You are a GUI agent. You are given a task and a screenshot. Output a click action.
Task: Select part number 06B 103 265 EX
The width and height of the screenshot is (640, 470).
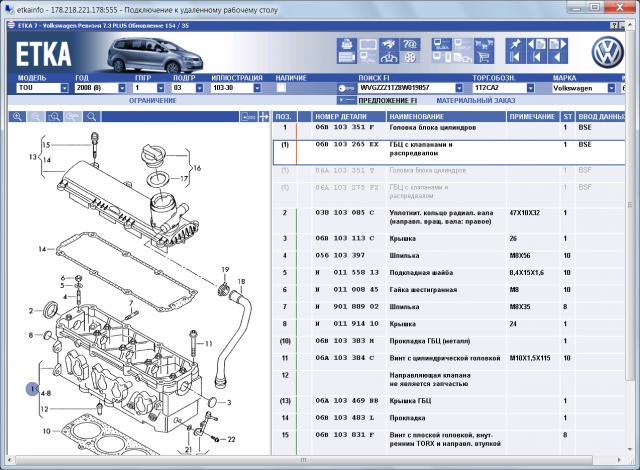coord(347,144)
